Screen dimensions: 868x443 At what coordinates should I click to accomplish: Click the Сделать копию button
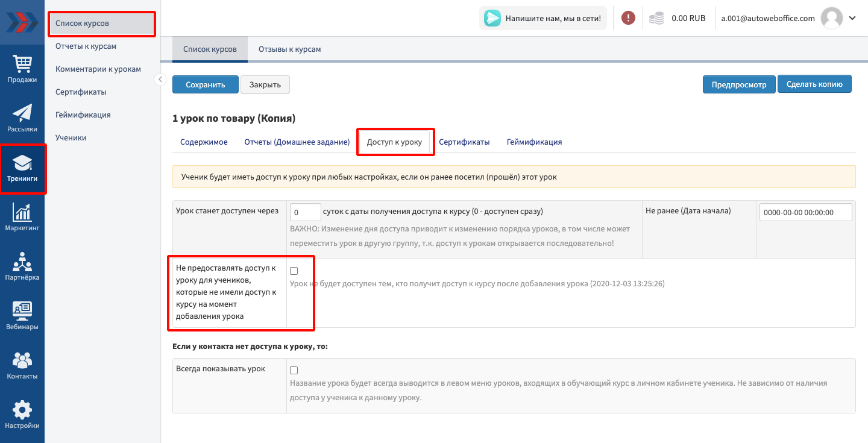[814, 84]
